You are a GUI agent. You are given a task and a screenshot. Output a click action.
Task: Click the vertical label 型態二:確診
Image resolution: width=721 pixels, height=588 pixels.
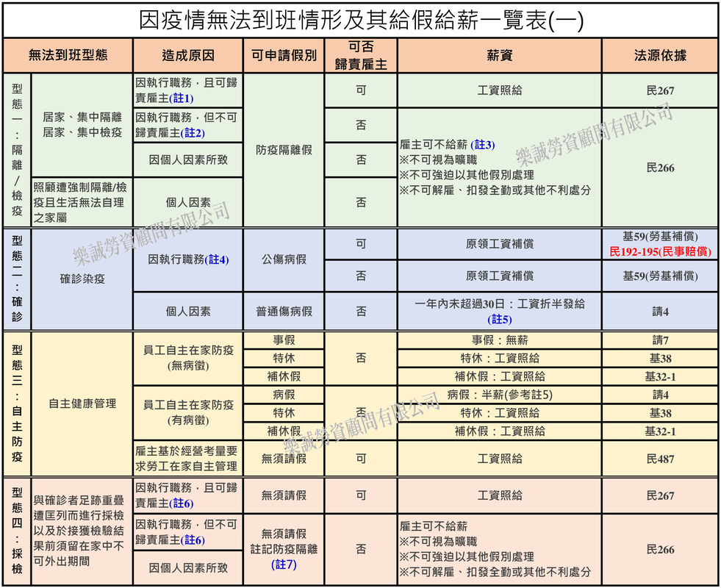(17, 279)
